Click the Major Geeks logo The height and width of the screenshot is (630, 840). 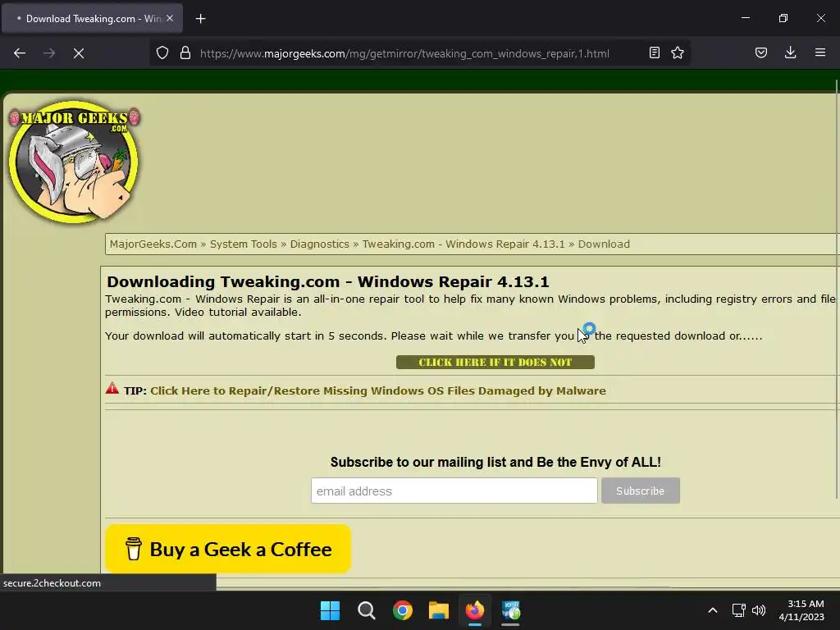tap(74, 162)
